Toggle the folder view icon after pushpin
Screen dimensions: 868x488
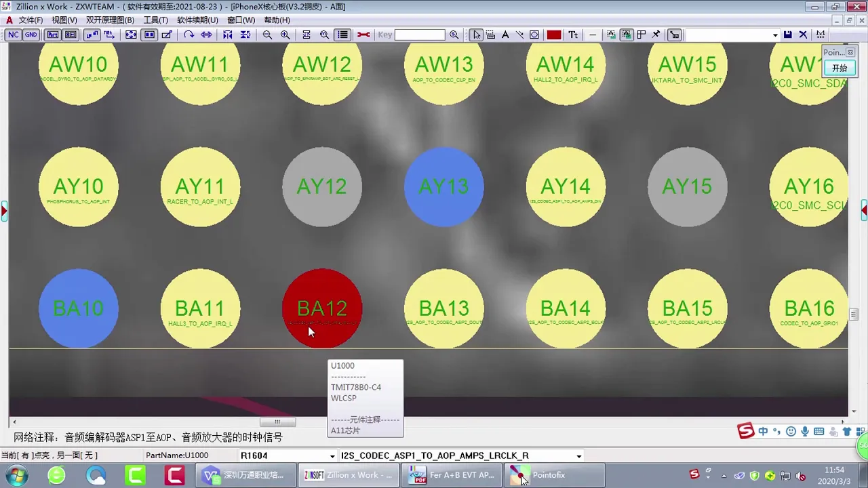point(674,35)
